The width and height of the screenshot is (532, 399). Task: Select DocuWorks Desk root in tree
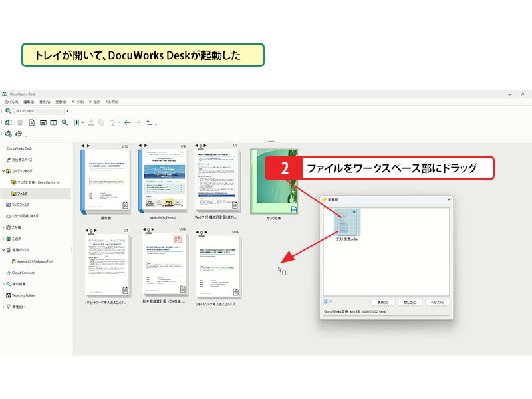click(x=19, y=148)
